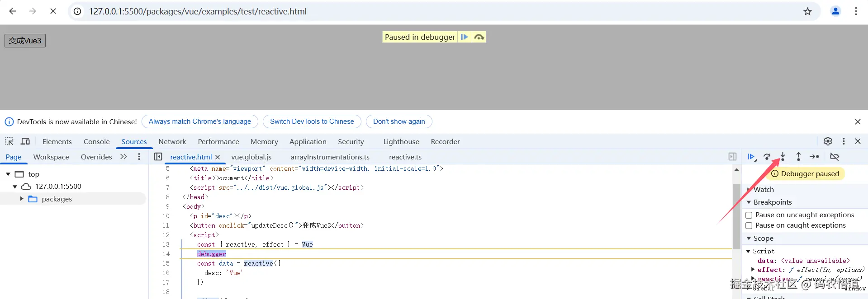Close the reactive.html file tab
This screenshot has height=299, width=868.
(218, 157)
